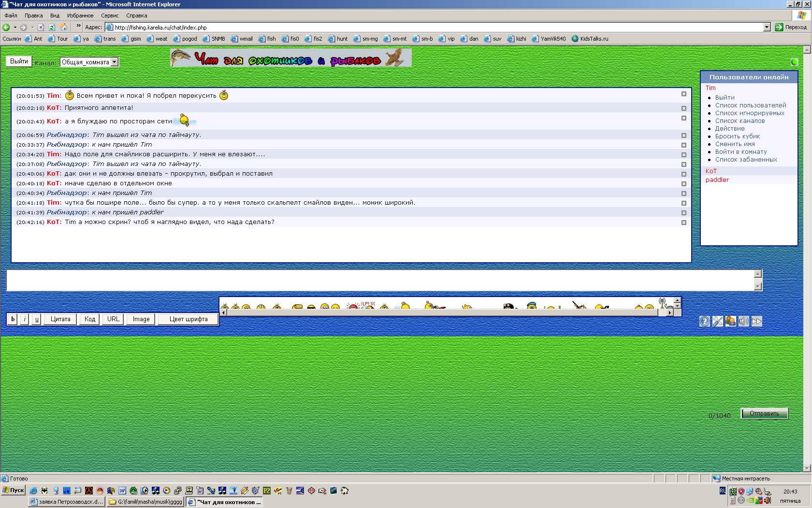Expand the toolbar chevron next to Home

coord(78,27)
